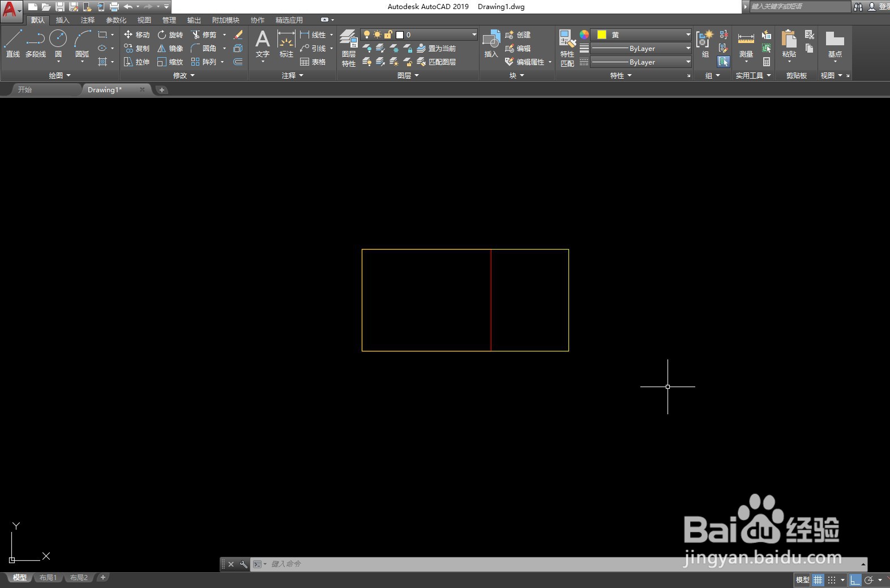Select the 多段线 polyline tool
Screen dimensions: 890x588
tap(36, 44)
